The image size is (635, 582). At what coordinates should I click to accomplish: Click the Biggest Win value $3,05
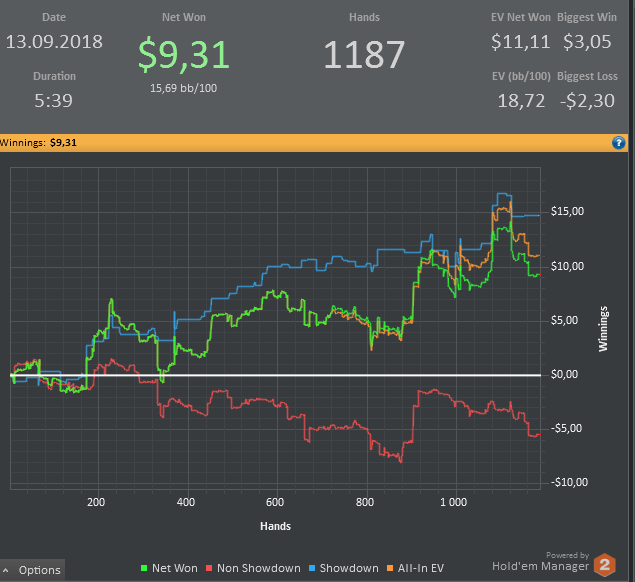(x=587, y=42)
